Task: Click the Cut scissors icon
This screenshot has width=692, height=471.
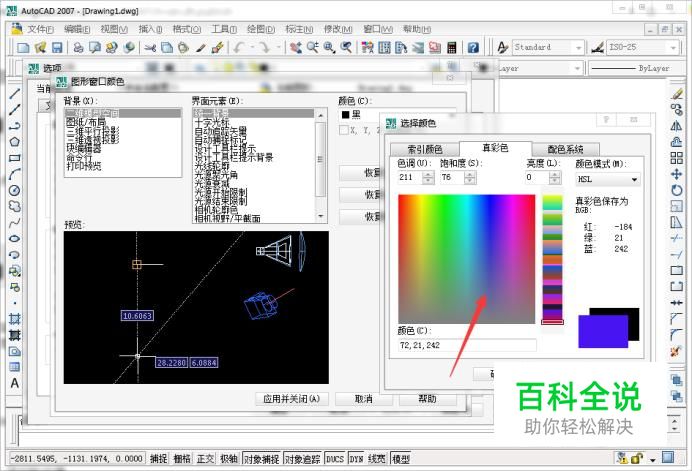Action: (150, 47)
